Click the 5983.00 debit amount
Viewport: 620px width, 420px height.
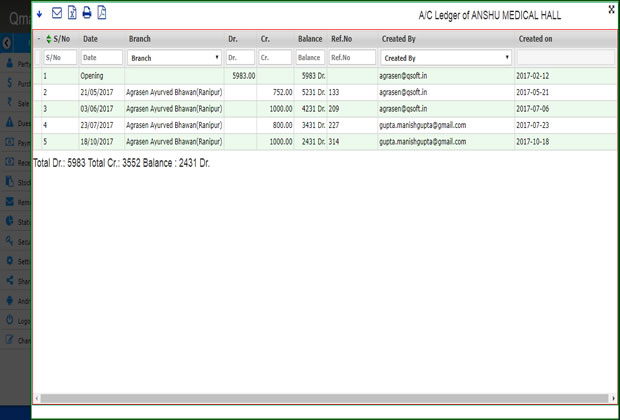pos(244,76)
